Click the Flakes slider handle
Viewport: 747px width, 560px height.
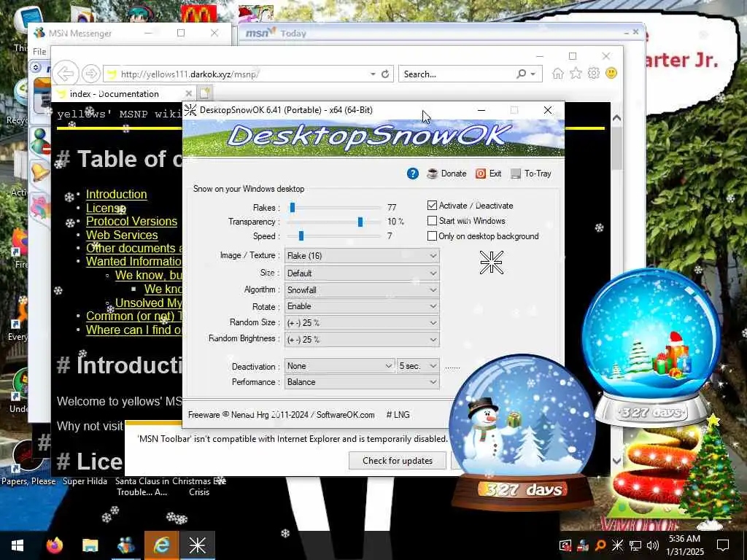[293, 207]
